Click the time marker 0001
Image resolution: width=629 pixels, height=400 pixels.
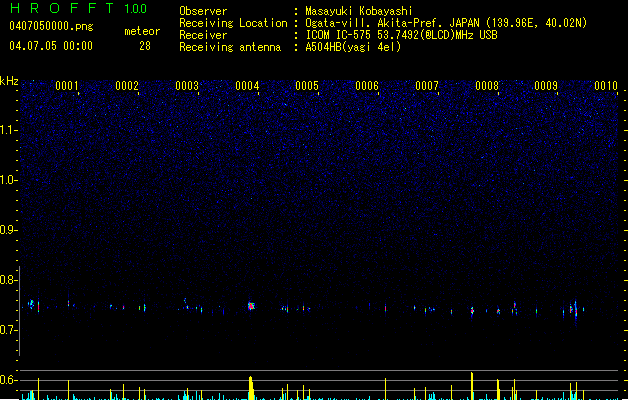pos(67,86)
